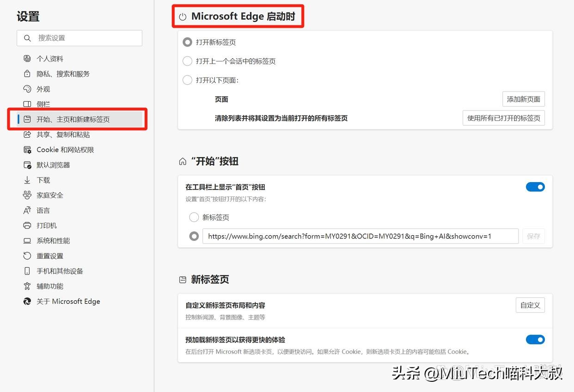574x392 pixels.
Task: Click the sidebar icon beside 侧栏
Action: point(27,104)
